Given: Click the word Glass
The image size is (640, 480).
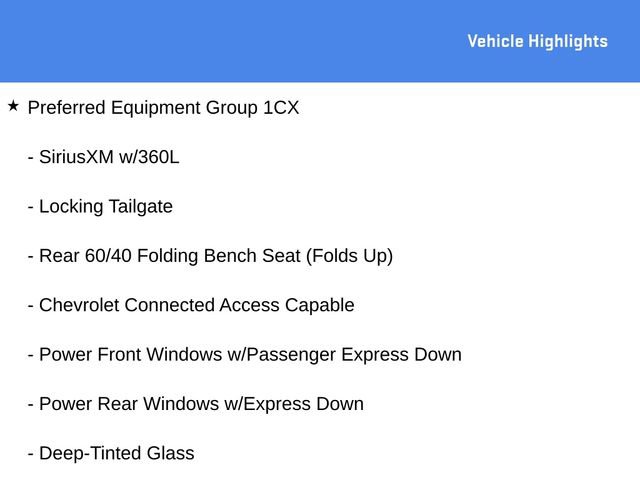Looking at the screenshot, I should [170, 454].
